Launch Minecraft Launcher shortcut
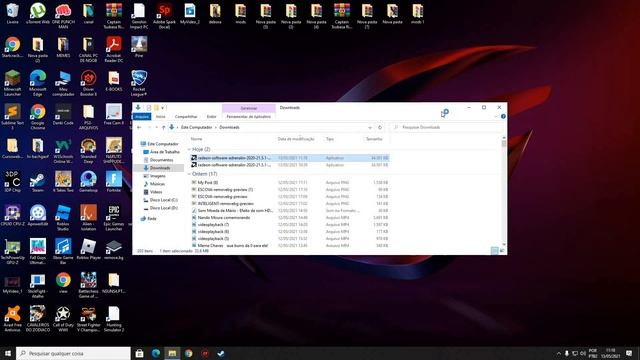This screenshot has height=360, width=640. pyautogui.click(x=12, y=83)
